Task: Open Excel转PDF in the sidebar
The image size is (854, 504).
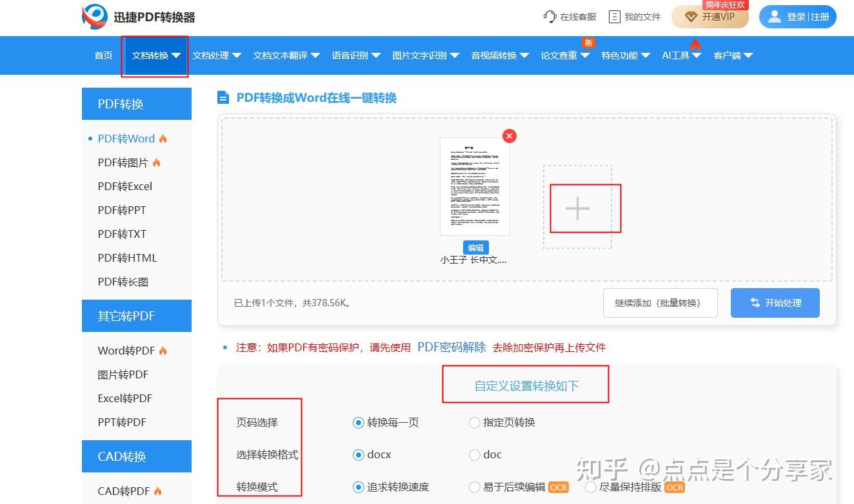Action: [x=125, y=398]
